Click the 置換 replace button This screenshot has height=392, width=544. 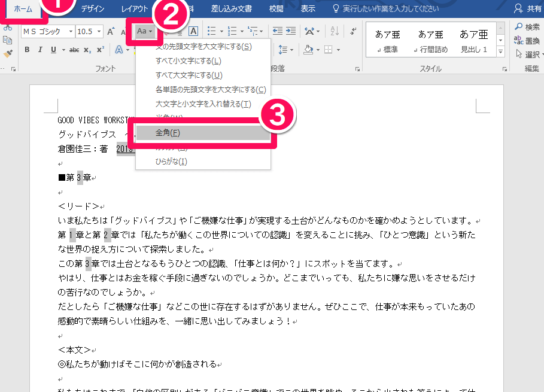(x=527, y=41)
